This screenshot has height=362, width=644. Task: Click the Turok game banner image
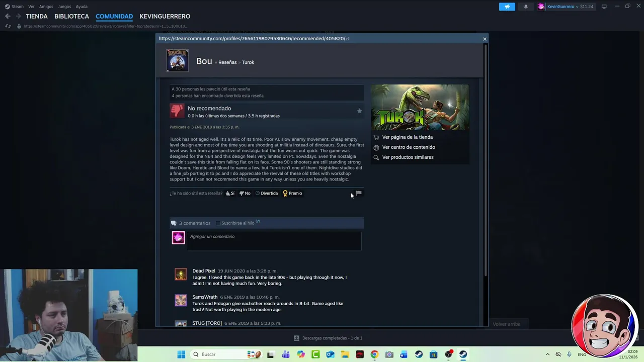pyautogui.click(x=420, y=107)
